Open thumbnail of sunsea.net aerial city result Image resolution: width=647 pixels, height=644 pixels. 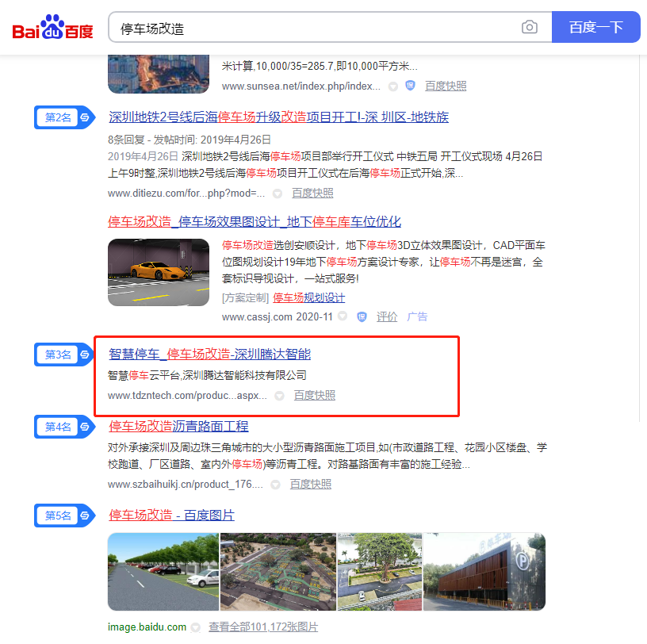tap(159, 74)
